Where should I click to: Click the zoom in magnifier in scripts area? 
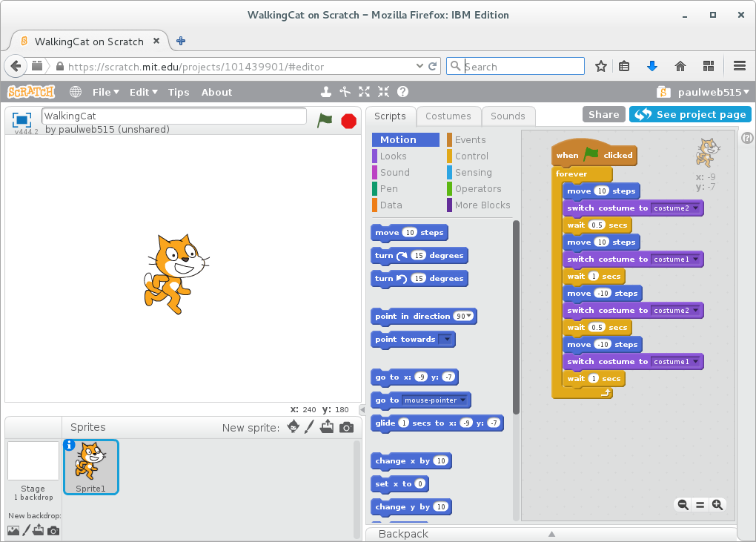(717, 505)
